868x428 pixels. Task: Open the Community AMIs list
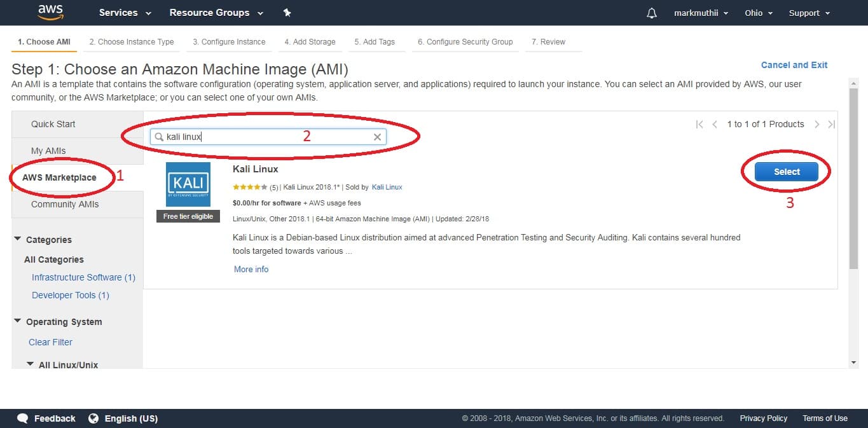(x=78, y=204)
